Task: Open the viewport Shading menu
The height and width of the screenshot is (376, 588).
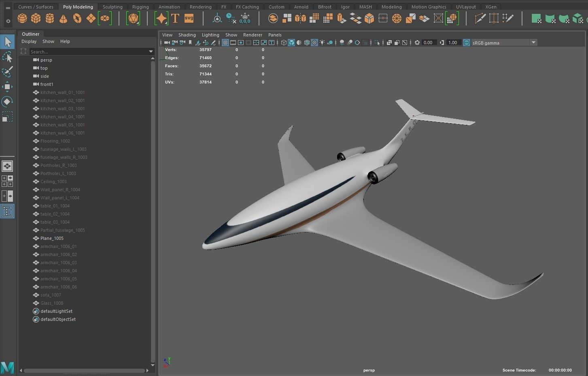Action: [x=187, y=35]
